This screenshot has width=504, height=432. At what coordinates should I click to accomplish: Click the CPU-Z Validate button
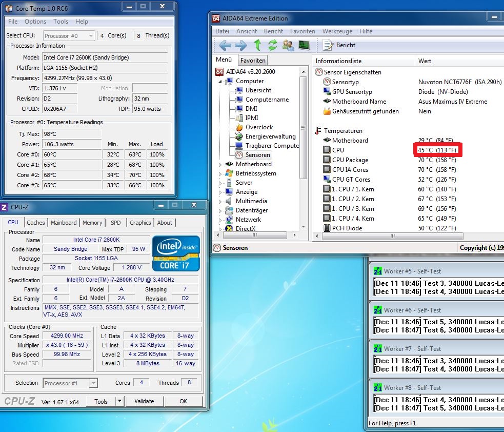pyautogui.click(x=144, y=401)
